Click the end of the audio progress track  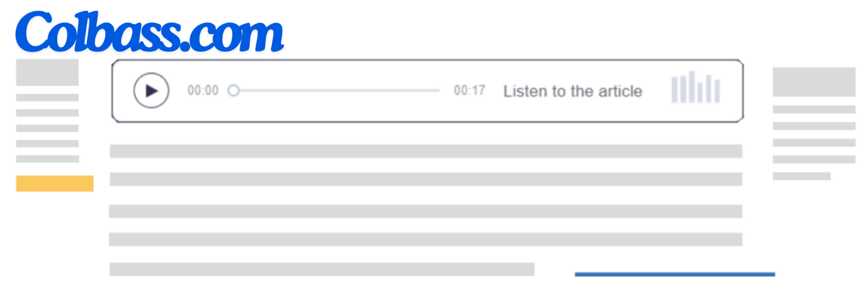coord(437,90)
